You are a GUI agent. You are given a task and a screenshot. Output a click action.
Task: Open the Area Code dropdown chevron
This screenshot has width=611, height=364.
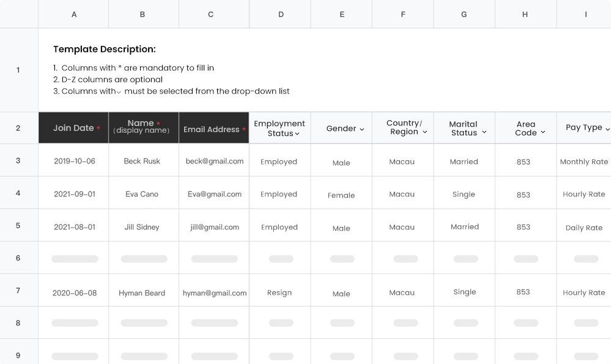[543, 132]
